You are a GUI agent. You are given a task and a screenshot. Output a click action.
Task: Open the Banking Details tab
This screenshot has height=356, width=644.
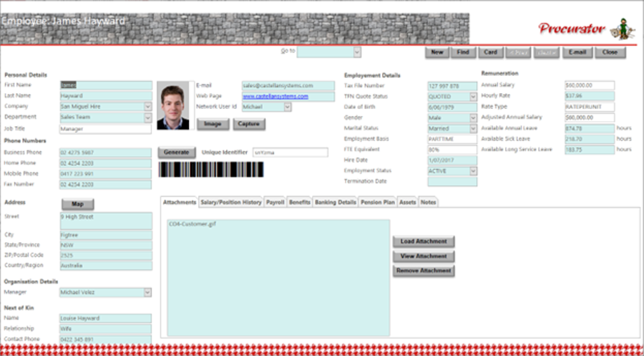click(x=335, y=203)
